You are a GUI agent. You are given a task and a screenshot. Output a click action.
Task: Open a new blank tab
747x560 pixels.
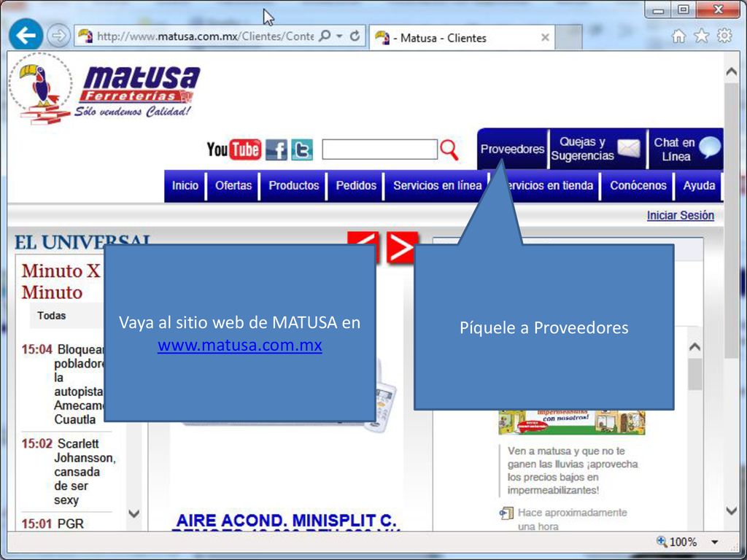568,38
